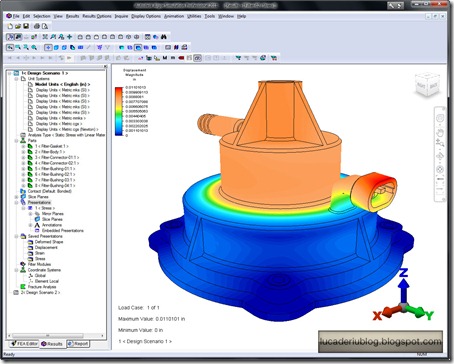
Task: Click the Filter Modules tree icon
Action: 23,264
